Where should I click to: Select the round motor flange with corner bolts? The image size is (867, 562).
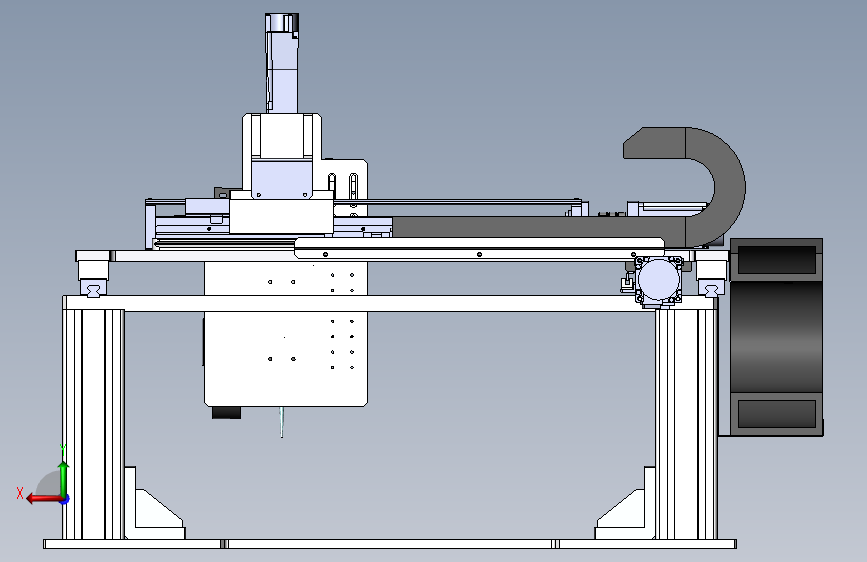click(658, 280)
